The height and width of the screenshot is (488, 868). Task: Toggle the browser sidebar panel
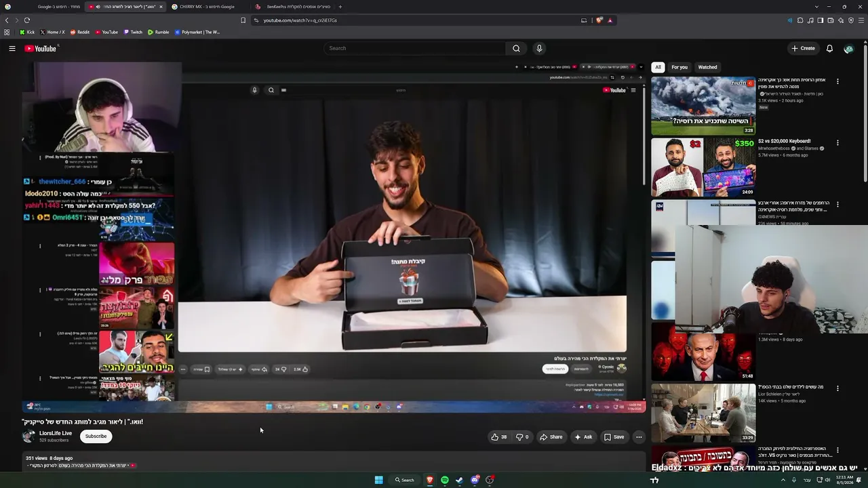821,20
